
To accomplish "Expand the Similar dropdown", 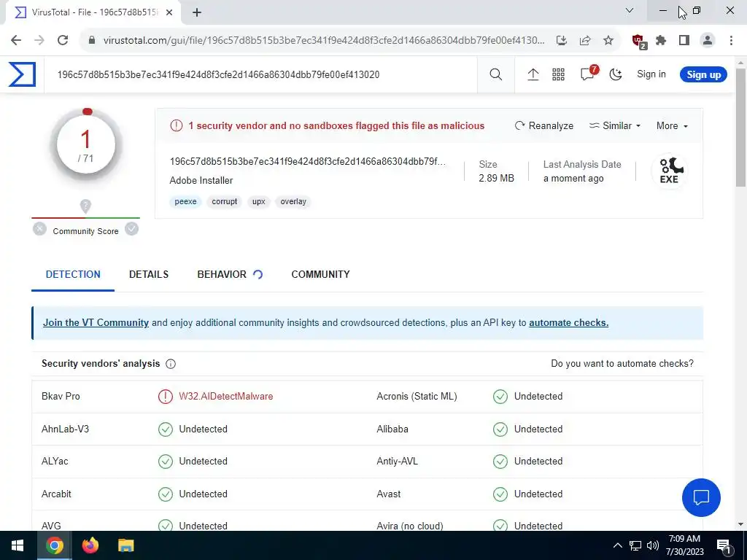I will 614,125.
